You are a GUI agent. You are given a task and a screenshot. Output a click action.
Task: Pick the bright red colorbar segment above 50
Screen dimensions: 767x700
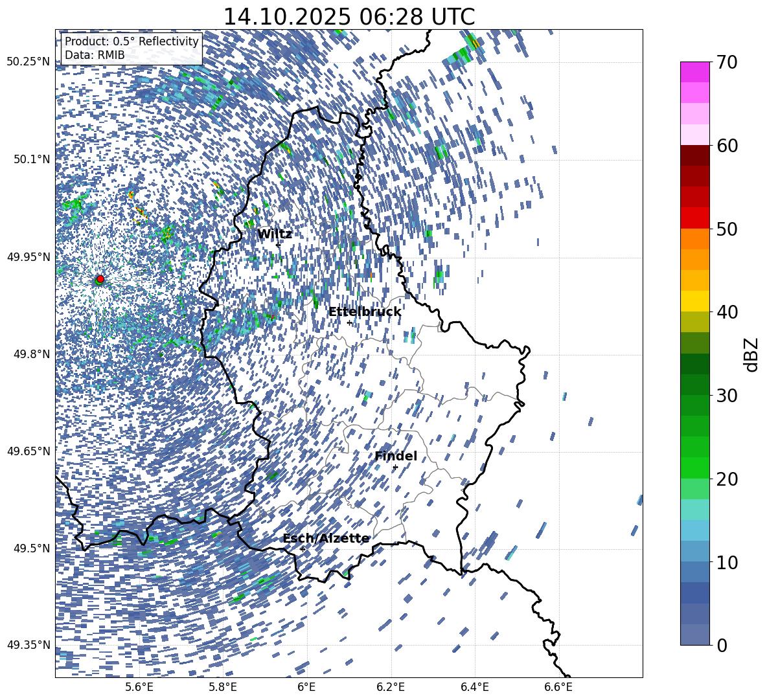(694, 218)
